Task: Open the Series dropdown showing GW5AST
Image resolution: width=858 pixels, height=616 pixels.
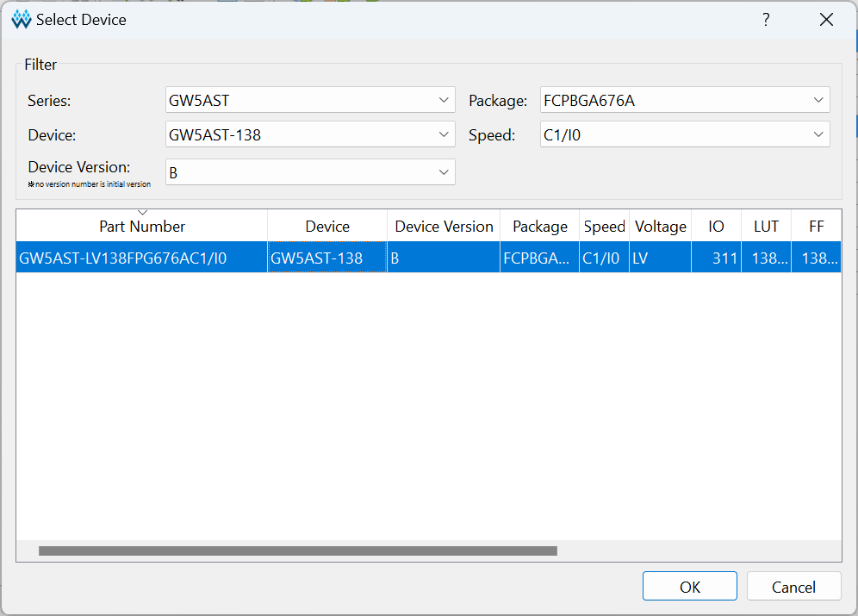Action: [310, 100]
